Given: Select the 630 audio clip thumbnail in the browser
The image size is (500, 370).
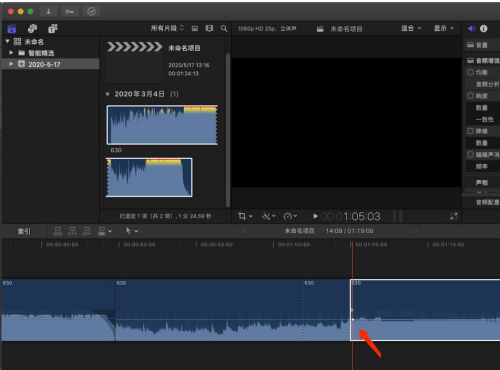Looking at the screenshot, I should click(x=162, y=125).
